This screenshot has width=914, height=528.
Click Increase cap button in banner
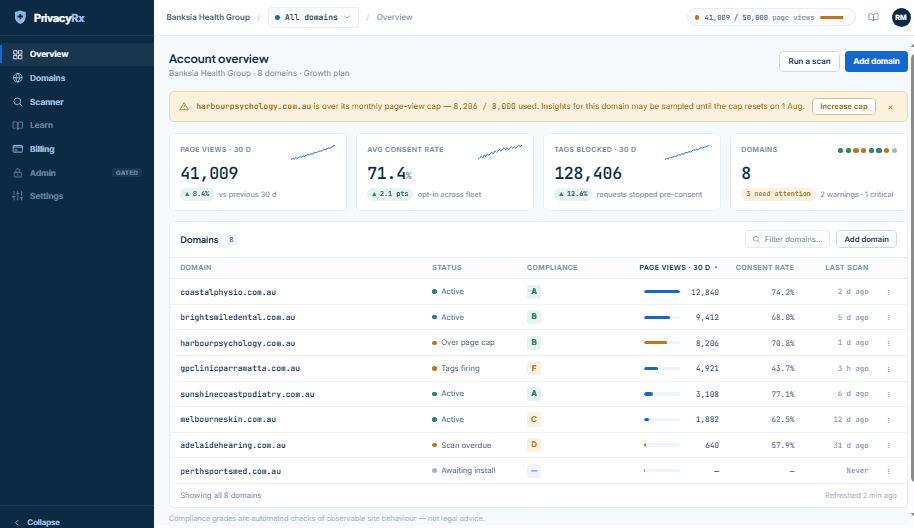pos(843,107)
